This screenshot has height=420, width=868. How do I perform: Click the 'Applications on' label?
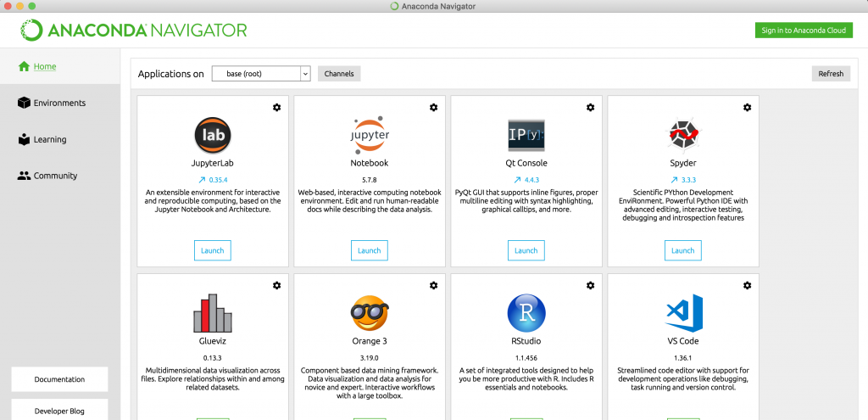(171, 74)
